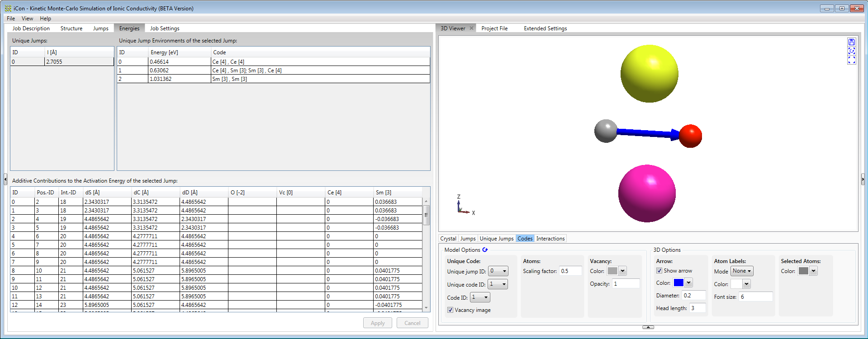
Task: Collapse the left panel with side arrow
Action: pos(5,179)
